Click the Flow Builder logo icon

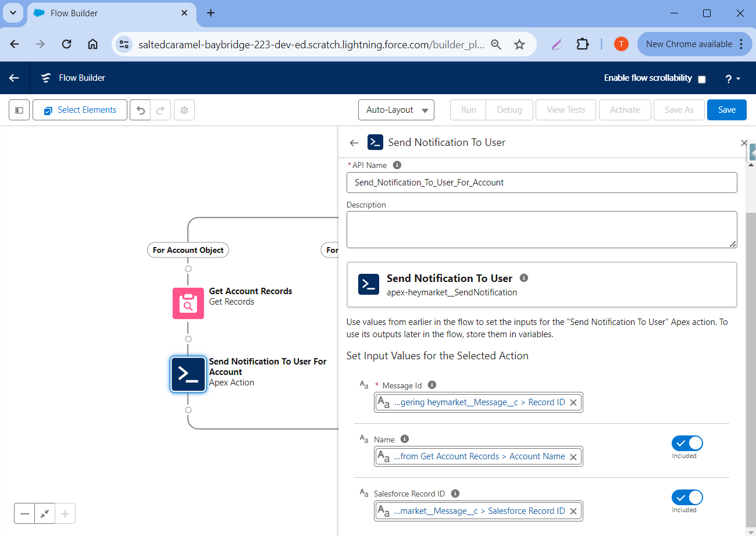tap(46, 78)
